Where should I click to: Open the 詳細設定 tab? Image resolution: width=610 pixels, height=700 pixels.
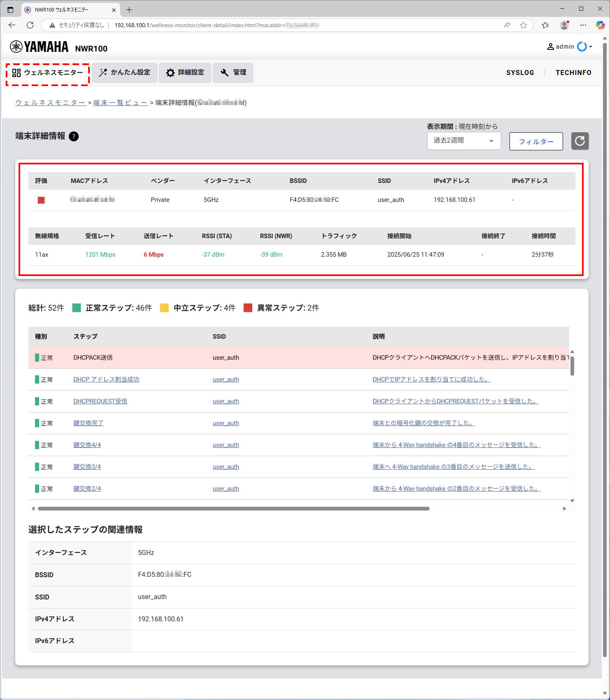click(x=185, y=73)
